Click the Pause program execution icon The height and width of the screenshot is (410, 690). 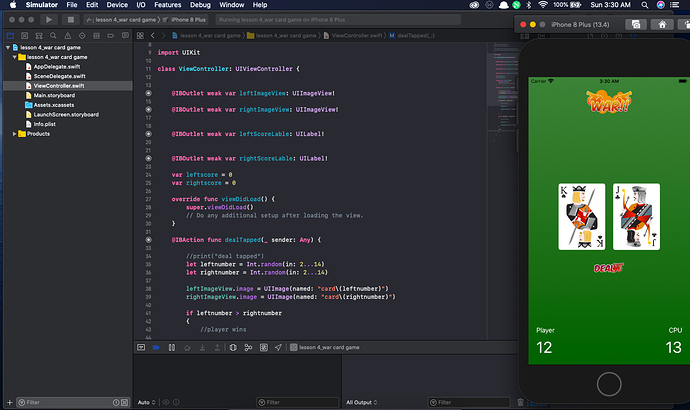click(x=173, y=348)
